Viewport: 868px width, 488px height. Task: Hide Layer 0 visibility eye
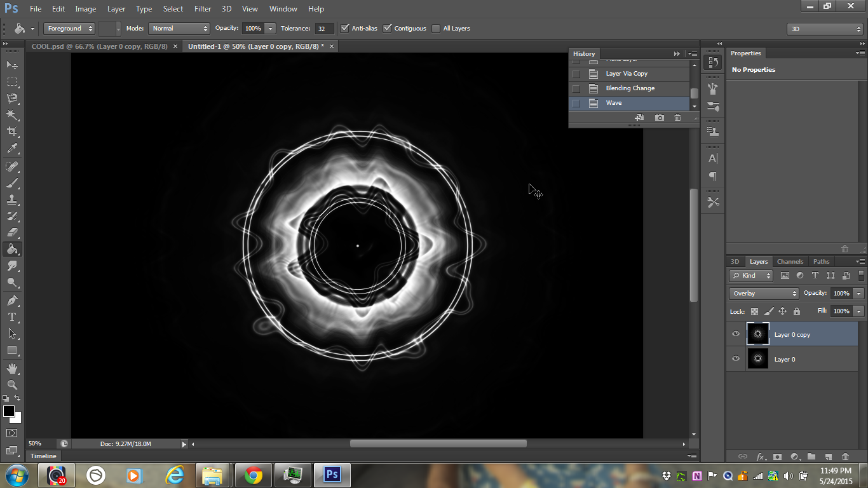[x=736, y=358]
